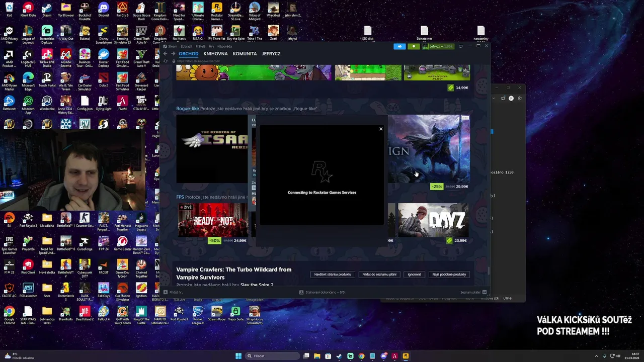This screenshot has width=644, height=362.
Task: Open Stahování dokončeno downloads status
Action: (x=322, y=292)
